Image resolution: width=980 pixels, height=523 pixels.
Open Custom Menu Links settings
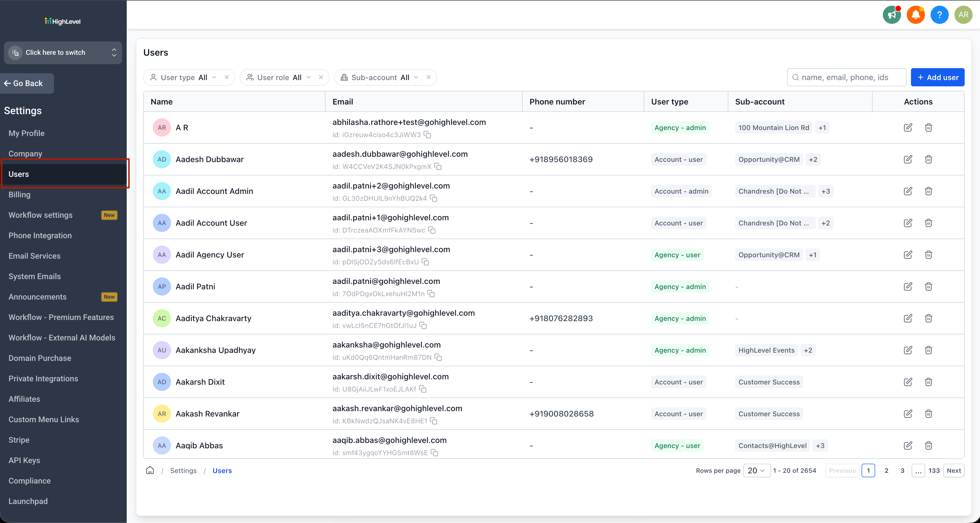[x=44, y=420]
